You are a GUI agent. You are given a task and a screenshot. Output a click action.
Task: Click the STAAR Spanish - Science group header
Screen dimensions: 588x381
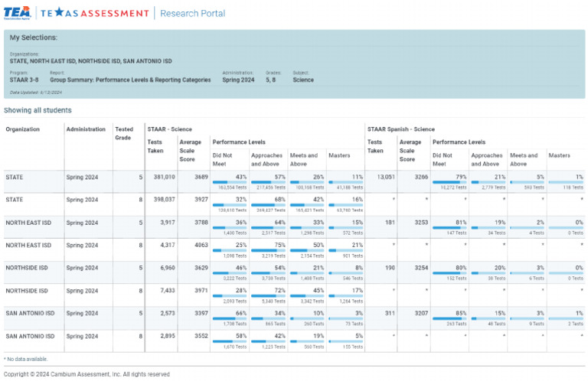400,129
